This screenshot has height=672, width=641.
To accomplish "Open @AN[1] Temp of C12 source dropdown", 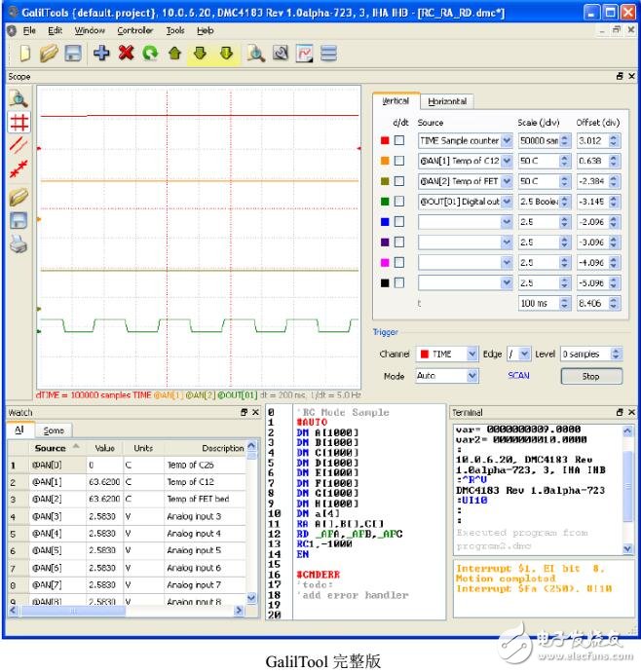I will 507,161.
